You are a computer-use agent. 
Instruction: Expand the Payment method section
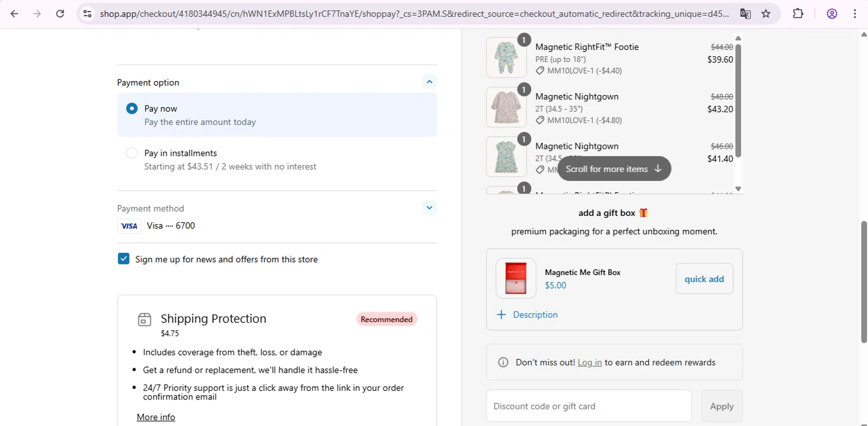click(x=429, y=207)
